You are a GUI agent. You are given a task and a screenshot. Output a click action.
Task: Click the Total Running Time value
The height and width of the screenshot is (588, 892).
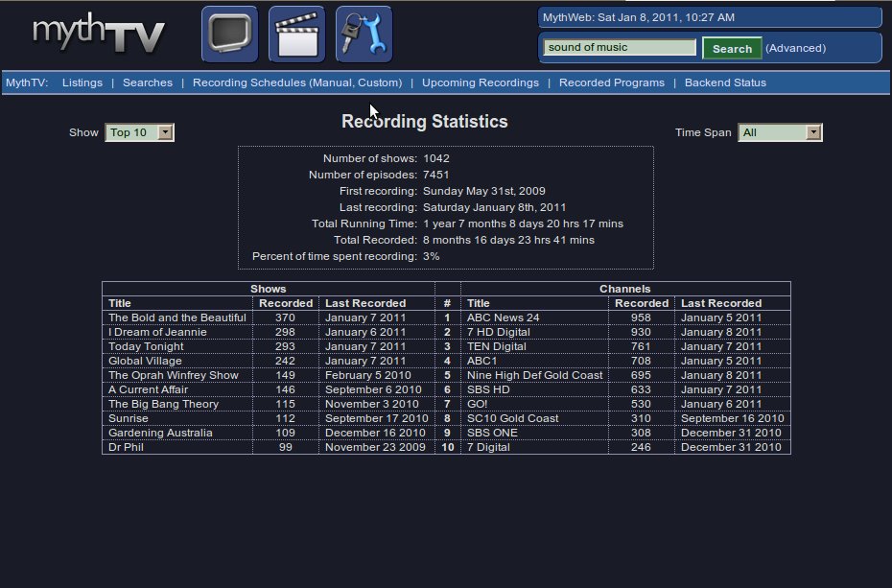click(523, 223)
